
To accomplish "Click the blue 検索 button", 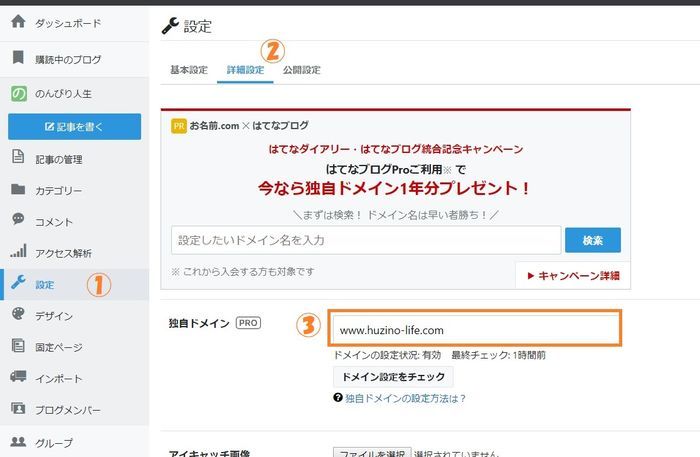I will [593, 240].
